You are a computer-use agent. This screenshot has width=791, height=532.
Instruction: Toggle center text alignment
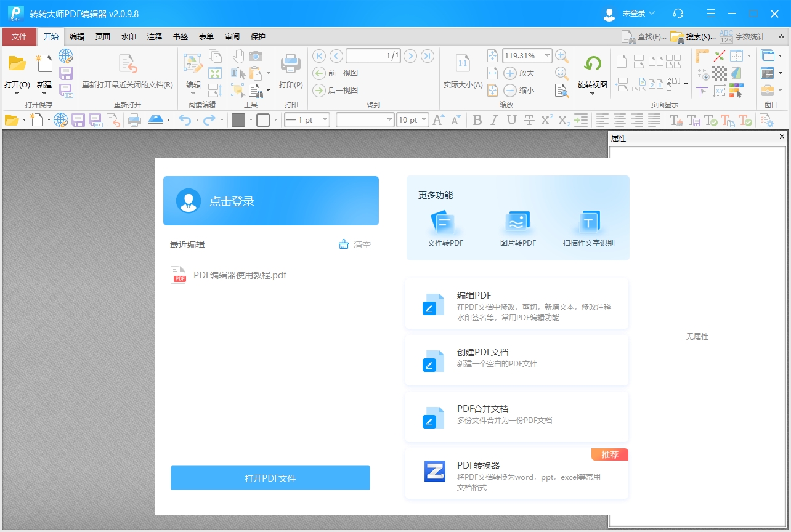coord(619,120)
